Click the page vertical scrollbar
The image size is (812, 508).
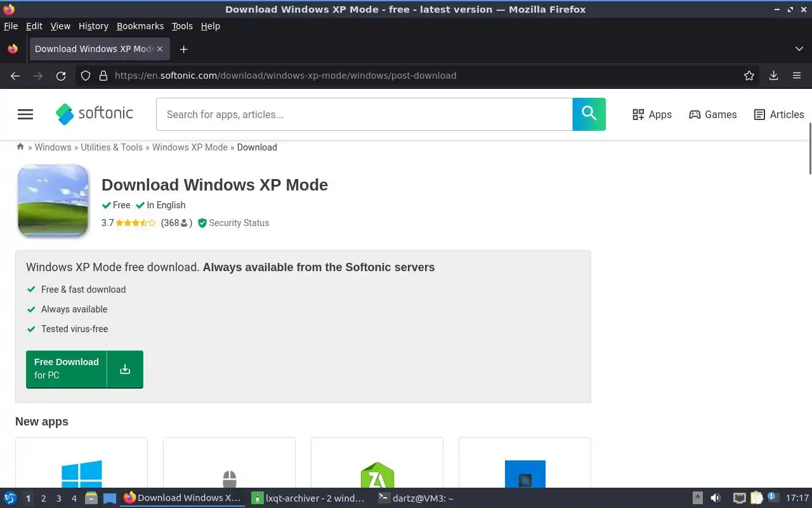pyautogui.click(x=809, y=149)
